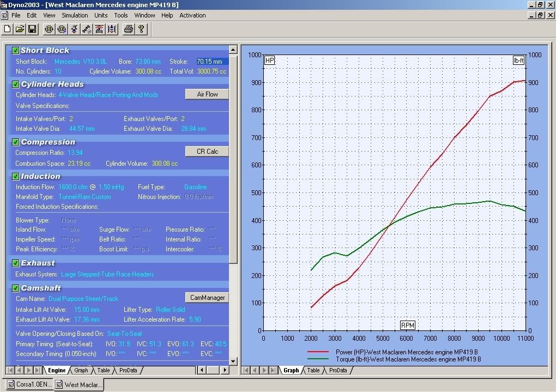Click engine panel scroll up arrow

(233, 49)
